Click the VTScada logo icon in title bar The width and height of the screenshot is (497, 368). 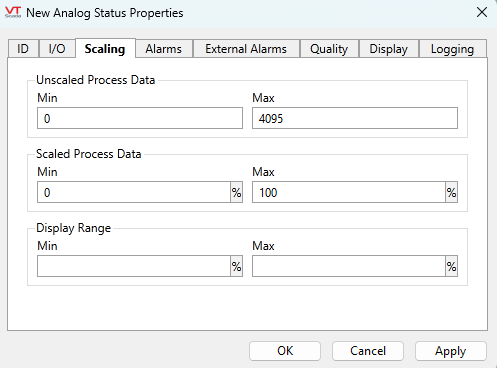pyautogui.click(x=13, y=12)
